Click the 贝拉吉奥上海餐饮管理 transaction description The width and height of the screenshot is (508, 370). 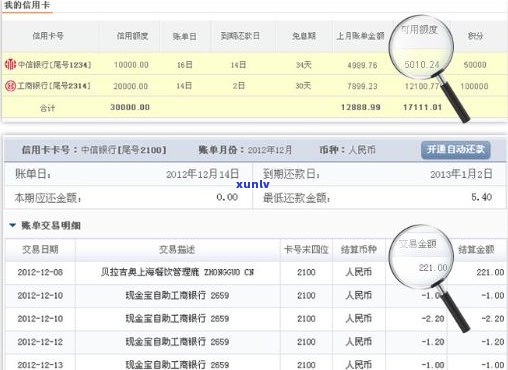[x=177, y=272]
